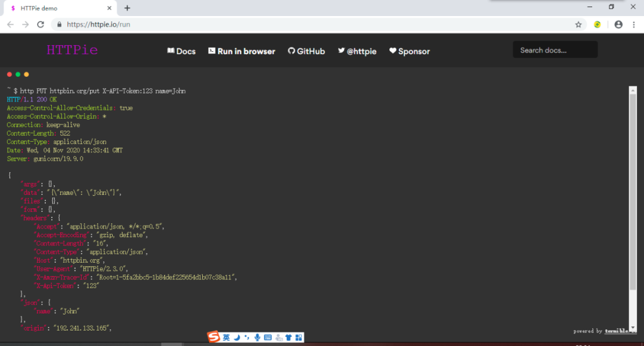Go to HTTPie GitHub page
The height and width of the screenshot is (346, 644).
click(306, 51)
